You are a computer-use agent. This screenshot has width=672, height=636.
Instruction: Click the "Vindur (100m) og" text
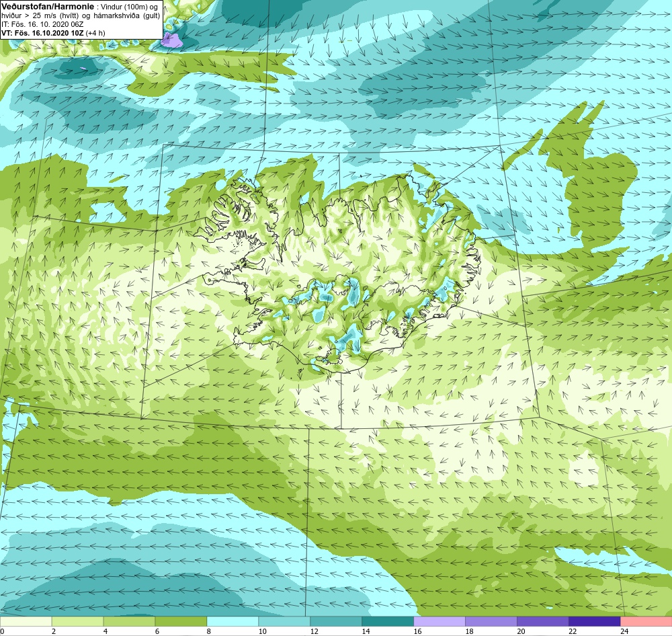coord(130,7)
